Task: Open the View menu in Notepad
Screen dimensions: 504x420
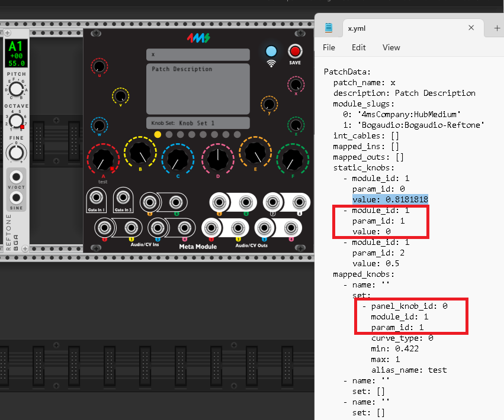Action: [391, 47]
